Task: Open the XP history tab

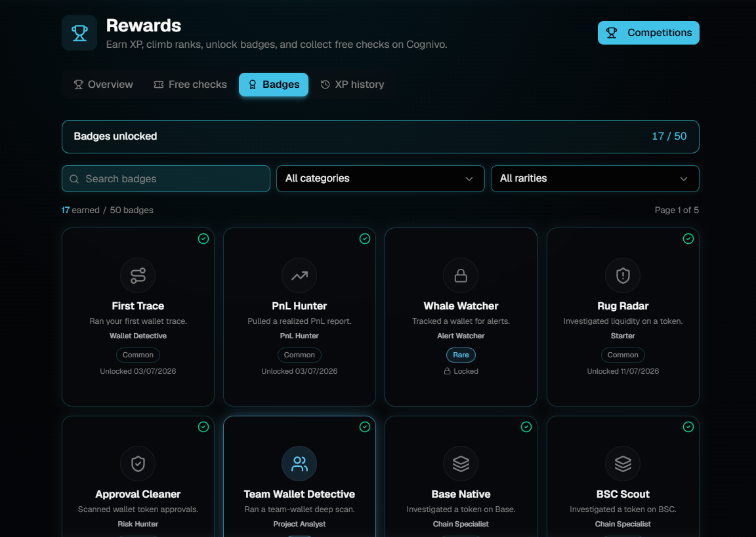Action: coord(352,85)
